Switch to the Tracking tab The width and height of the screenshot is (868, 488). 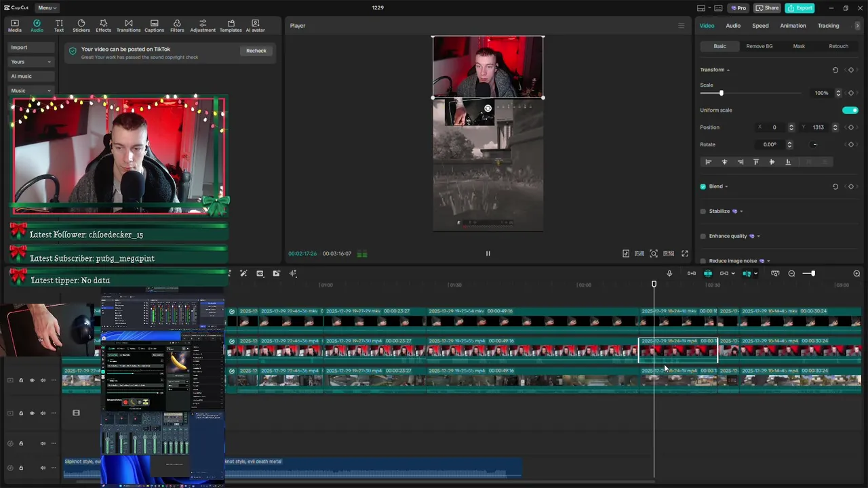click(828, 26)
